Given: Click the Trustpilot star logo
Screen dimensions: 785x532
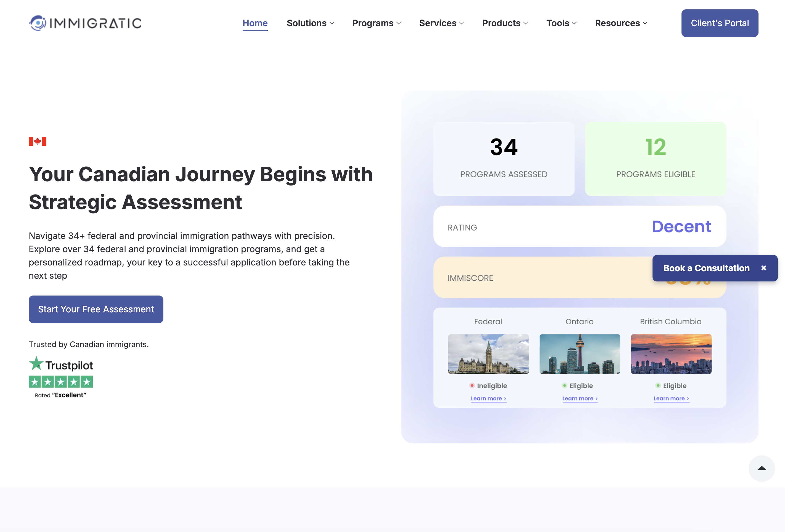Looking at the screenshot, I should click(36, 363).
